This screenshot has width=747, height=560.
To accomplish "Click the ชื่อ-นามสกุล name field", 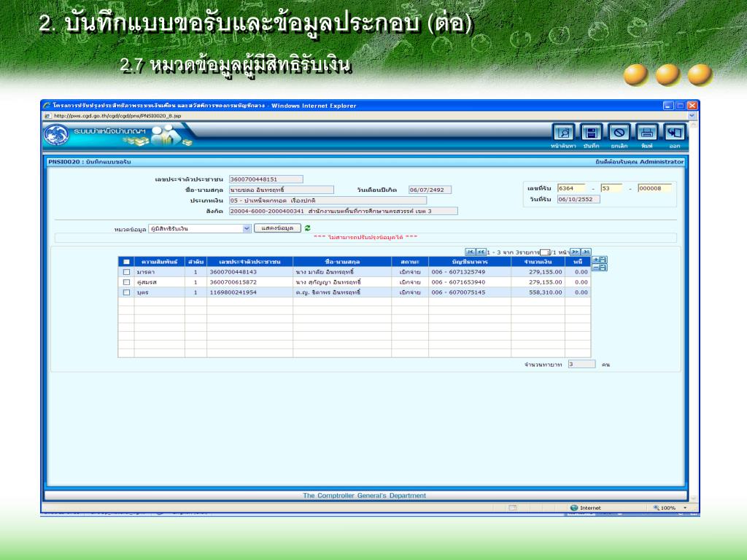I will [x=281, y=190].
